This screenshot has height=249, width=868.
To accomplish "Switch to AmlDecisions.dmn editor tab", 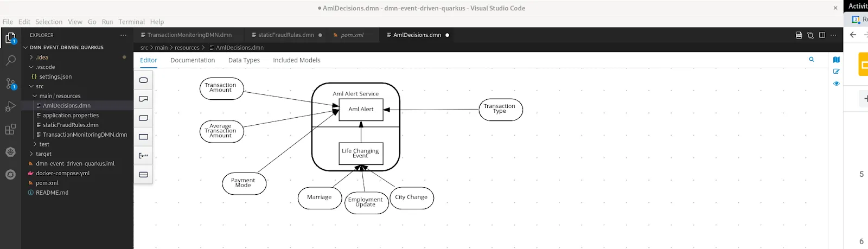I will point(417,35).
